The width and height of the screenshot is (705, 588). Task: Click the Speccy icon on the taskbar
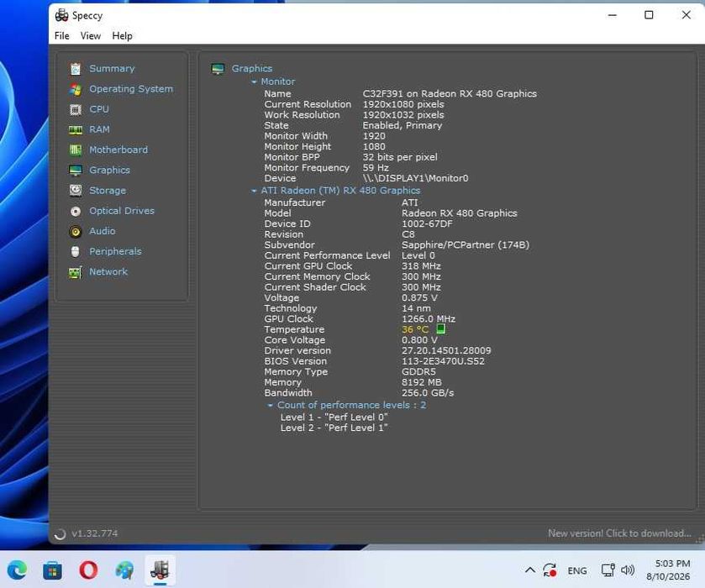[160, 570]
